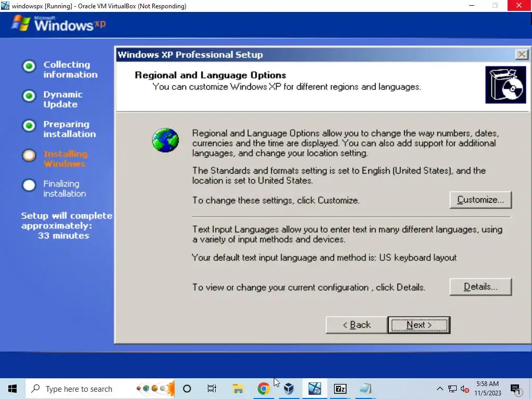Click the Regional and Language Options heading
Viewport: 532px width, 399px height.
[210, 75]
